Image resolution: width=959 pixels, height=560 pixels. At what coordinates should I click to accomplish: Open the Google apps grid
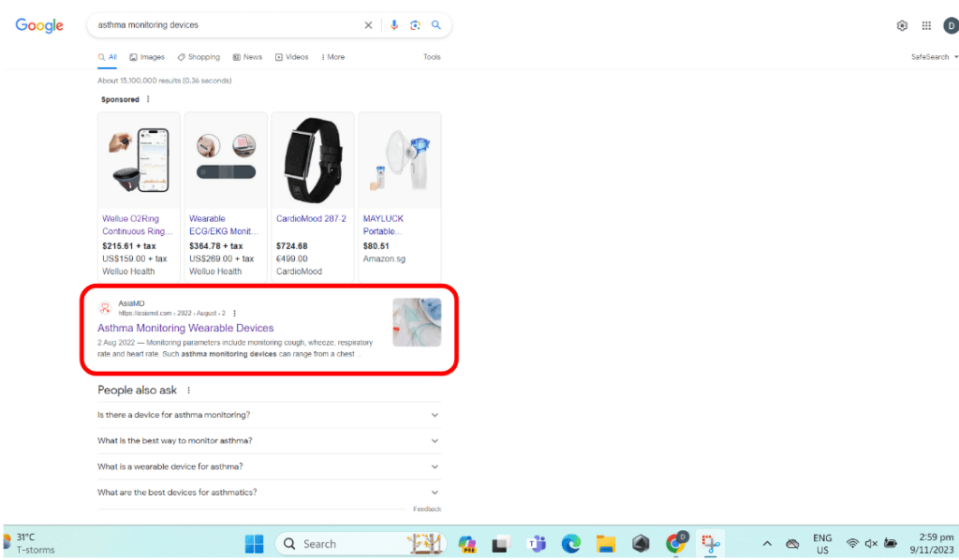coord(926,25)
